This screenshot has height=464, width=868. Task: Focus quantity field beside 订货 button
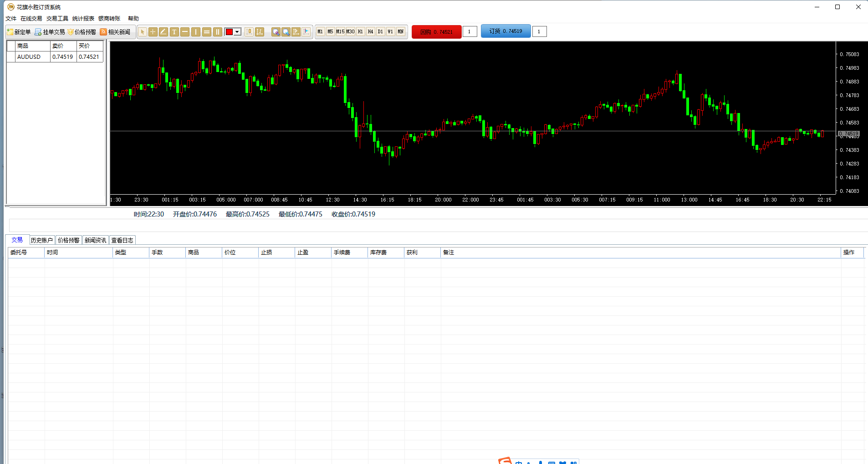pyautogui.click(x=539, y=31)
